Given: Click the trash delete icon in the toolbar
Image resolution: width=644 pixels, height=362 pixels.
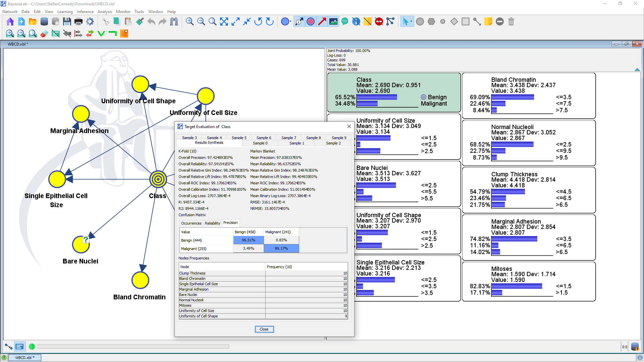Looking at the screenshot, I should click(511, 22).
